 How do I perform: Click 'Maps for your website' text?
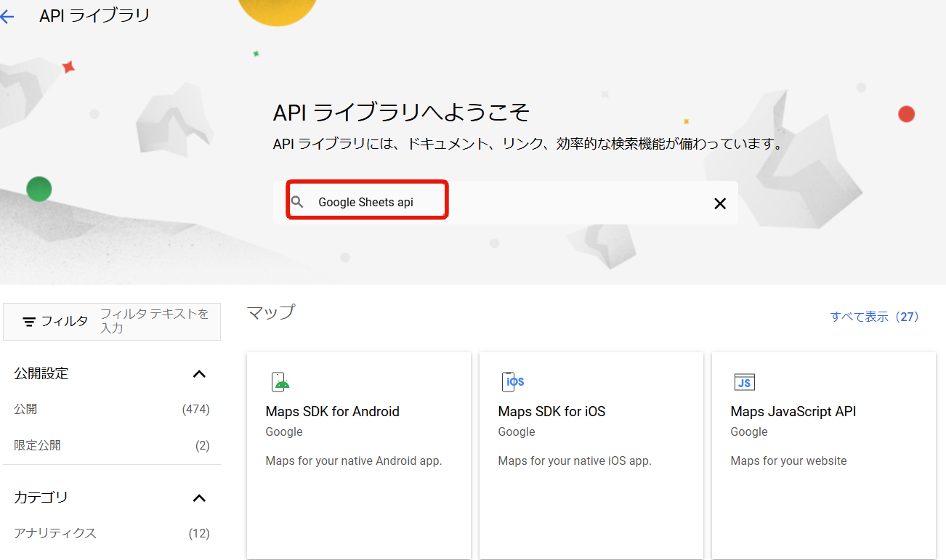pyautogui.click(x=788, y=460)
